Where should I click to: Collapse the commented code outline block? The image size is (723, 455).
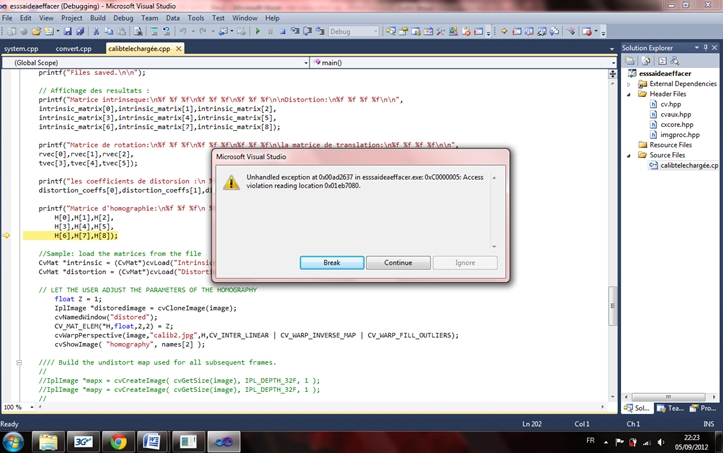pos(19,362)
